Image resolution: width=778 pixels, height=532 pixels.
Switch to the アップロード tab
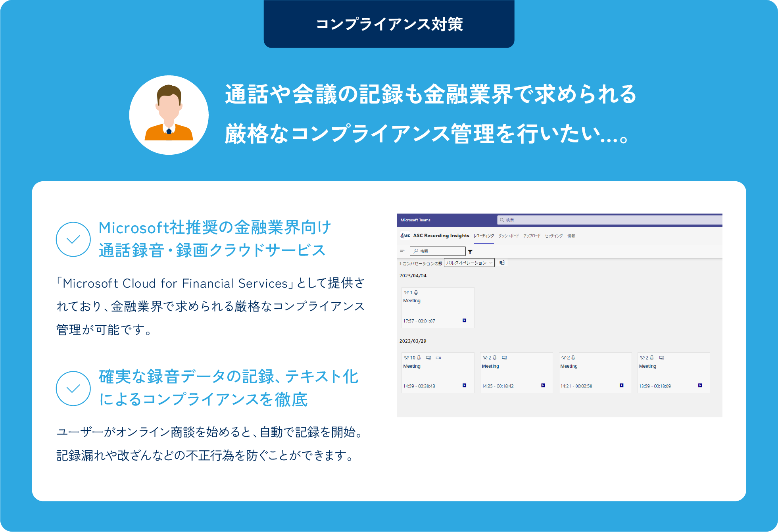coord(532,236)
